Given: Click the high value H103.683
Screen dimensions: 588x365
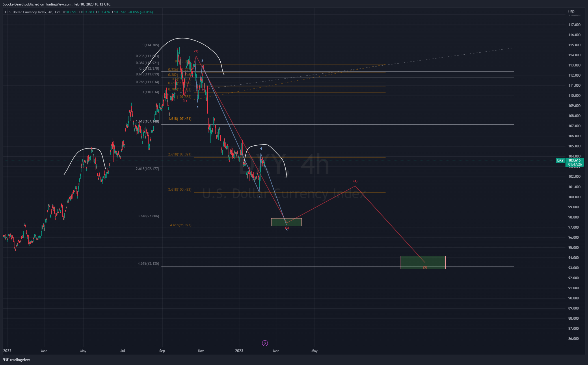Looking at the screenshot, I should 87,12.
